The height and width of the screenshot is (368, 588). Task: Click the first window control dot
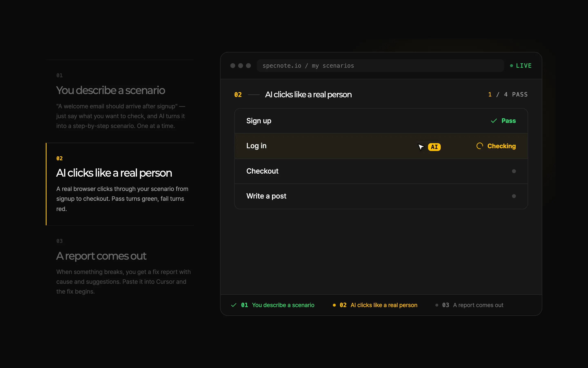coord(233,66)
